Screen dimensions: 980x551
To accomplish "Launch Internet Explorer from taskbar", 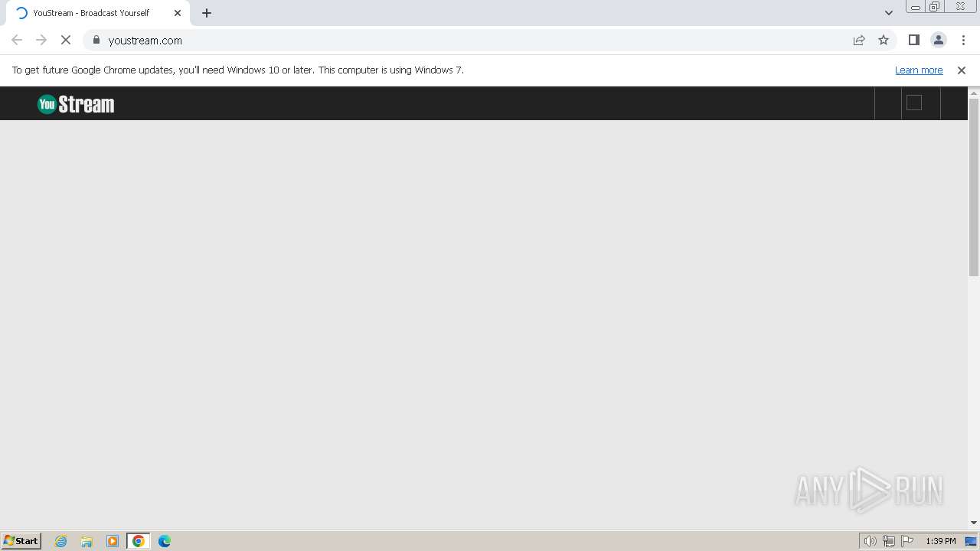I will point(61,541).
